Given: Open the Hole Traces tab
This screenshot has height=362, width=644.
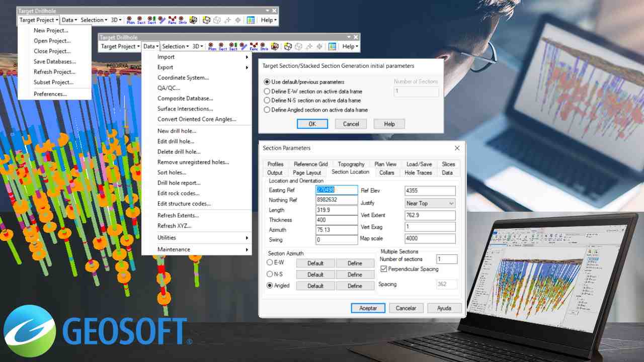Looking at the screenshot, I should tap(418, 172).
